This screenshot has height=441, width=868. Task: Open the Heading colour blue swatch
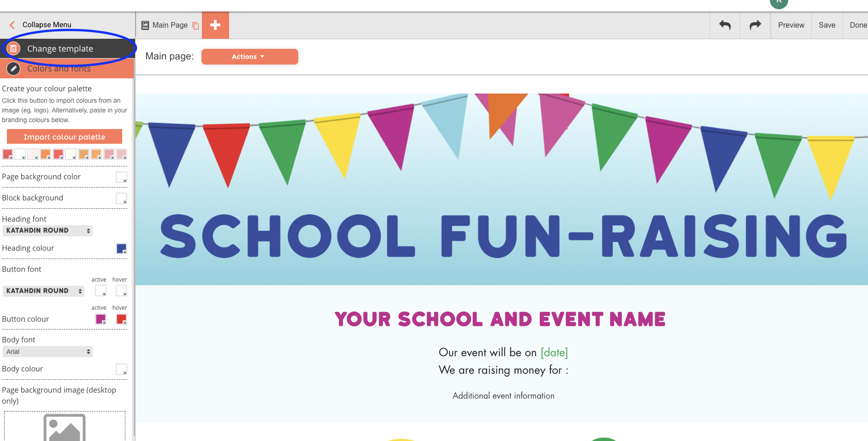[121, 248]
